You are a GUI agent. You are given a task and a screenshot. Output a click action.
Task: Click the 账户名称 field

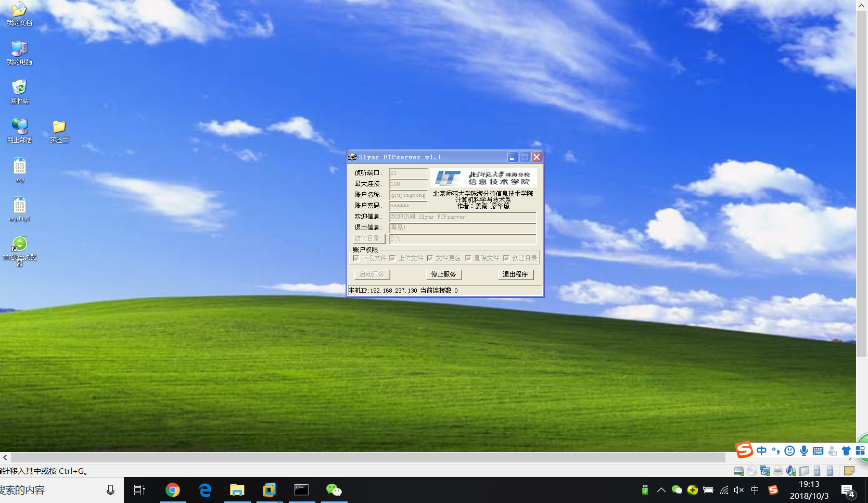[x=409, y=195]
